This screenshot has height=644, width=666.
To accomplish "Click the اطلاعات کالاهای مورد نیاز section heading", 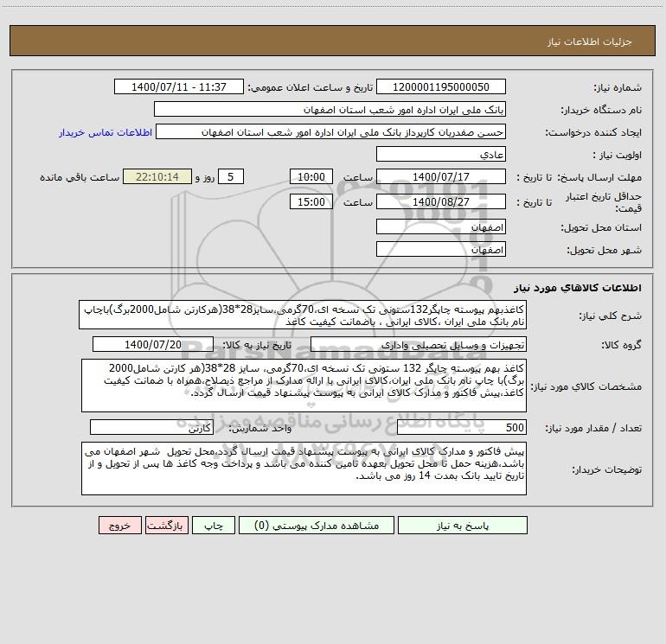I will click(x=578, y=288).
